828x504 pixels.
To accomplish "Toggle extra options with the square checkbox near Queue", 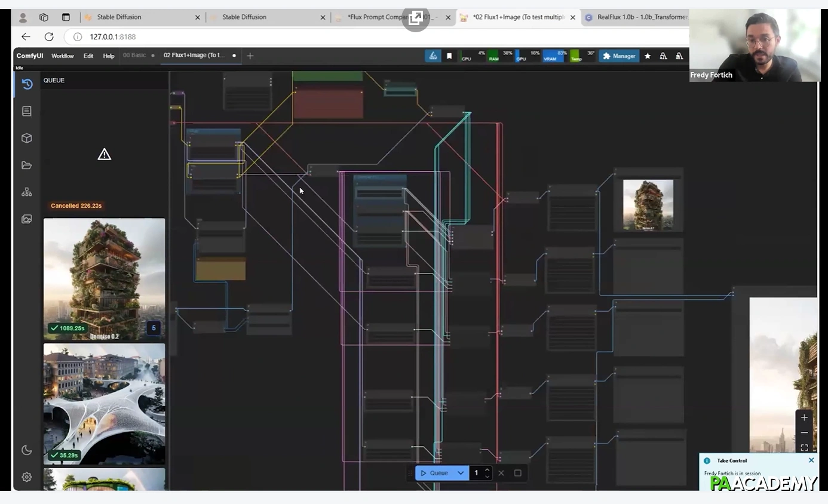I will (517, 473).
